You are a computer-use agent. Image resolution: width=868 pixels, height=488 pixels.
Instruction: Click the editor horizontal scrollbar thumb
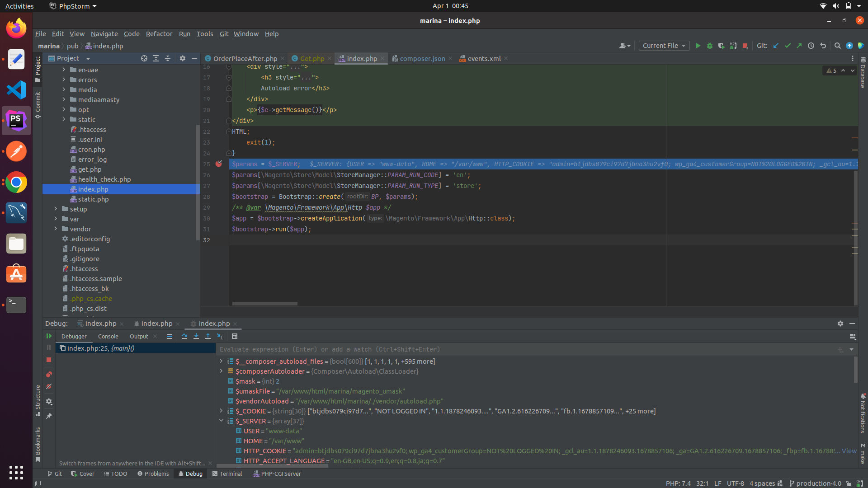tap(264, 304)
